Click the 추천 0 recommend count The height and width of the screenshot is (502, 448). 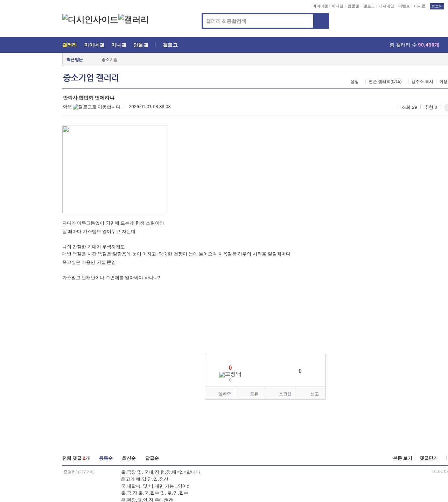[430, 107]
